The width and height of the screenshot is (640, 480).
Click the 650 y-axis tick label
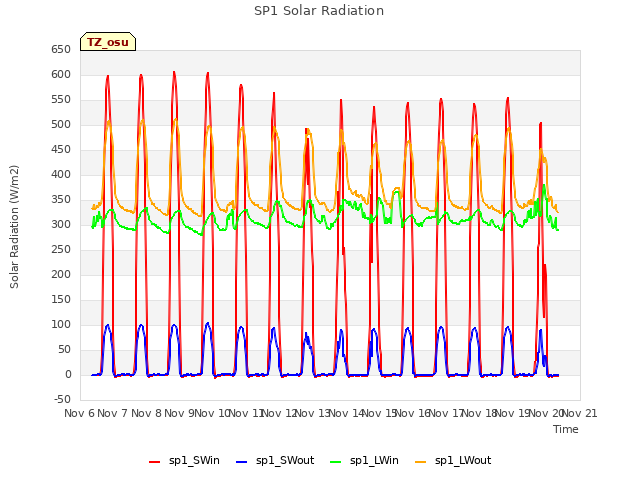[61, 50]
